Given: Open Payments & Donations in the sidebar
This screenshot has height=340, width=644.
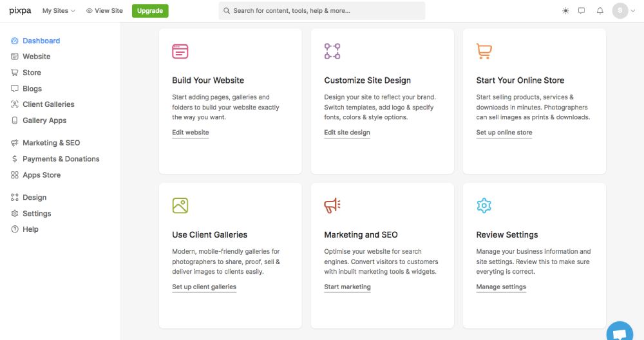Looking at the screenshot, I should point(61,159).
